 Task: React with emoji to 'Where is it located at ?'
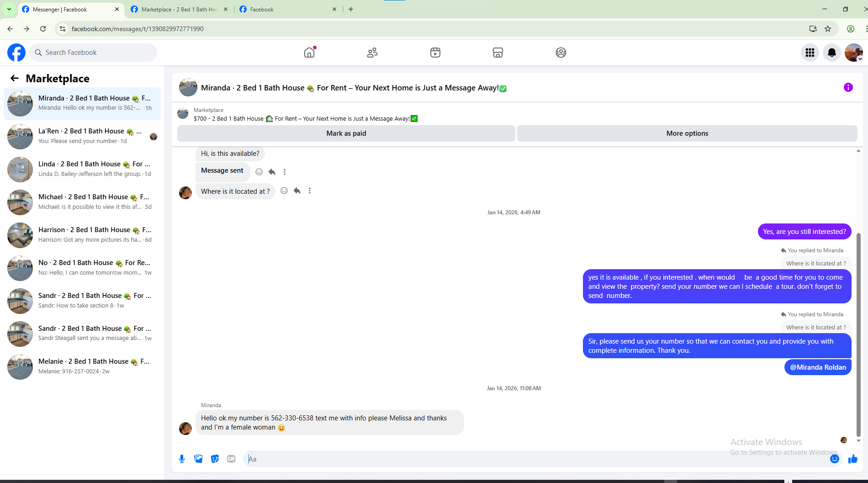coord(284,191)
